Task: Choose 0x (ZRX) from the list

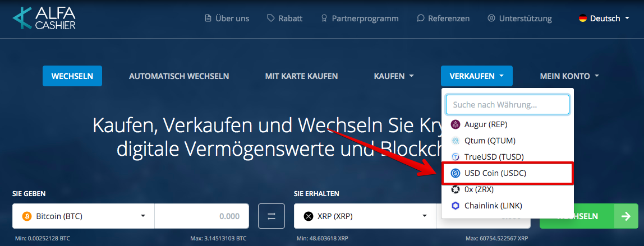Action: click(x=507, y=190)
